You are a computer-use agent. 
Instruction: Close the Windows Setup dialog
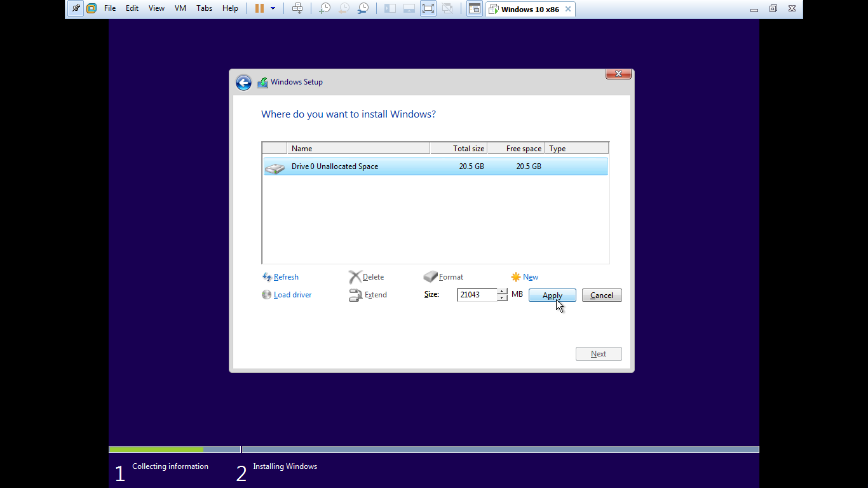[618, 74]
